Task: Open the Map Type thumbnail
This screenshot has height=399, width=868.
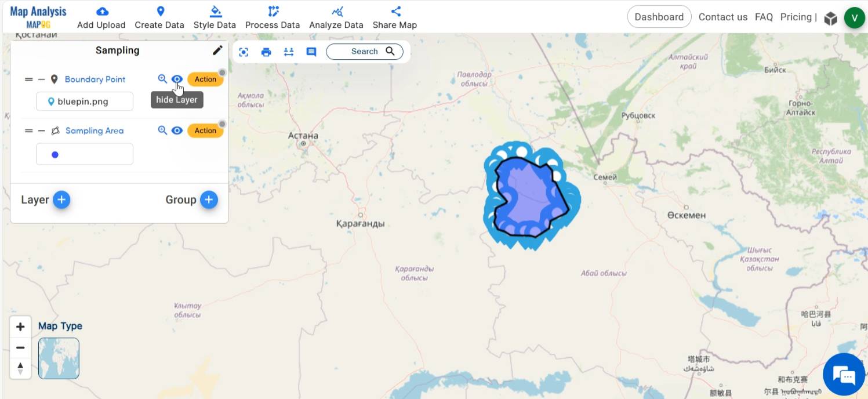Action: click(59, 358)
